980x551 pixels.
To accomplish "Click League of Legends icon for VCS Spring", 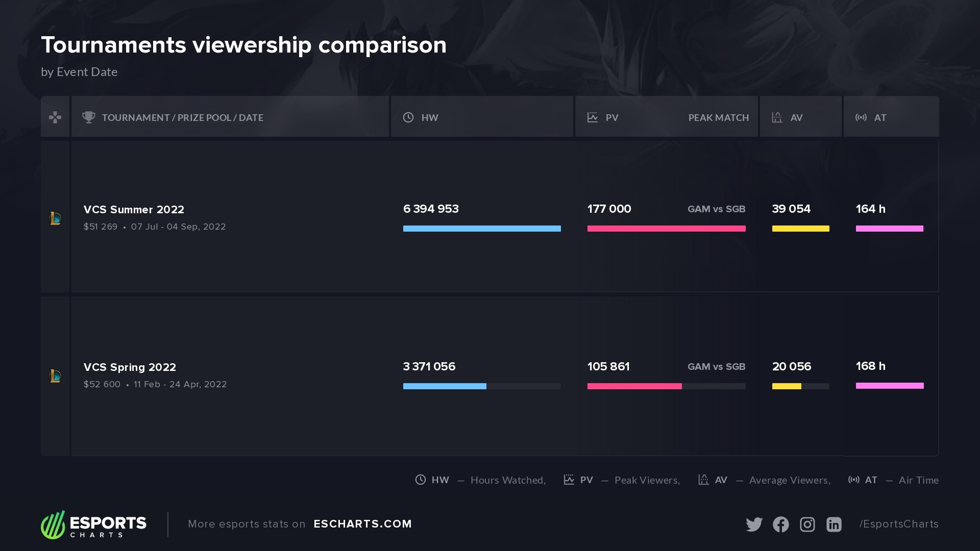I will pyautogui.click(x=55, y=376).
